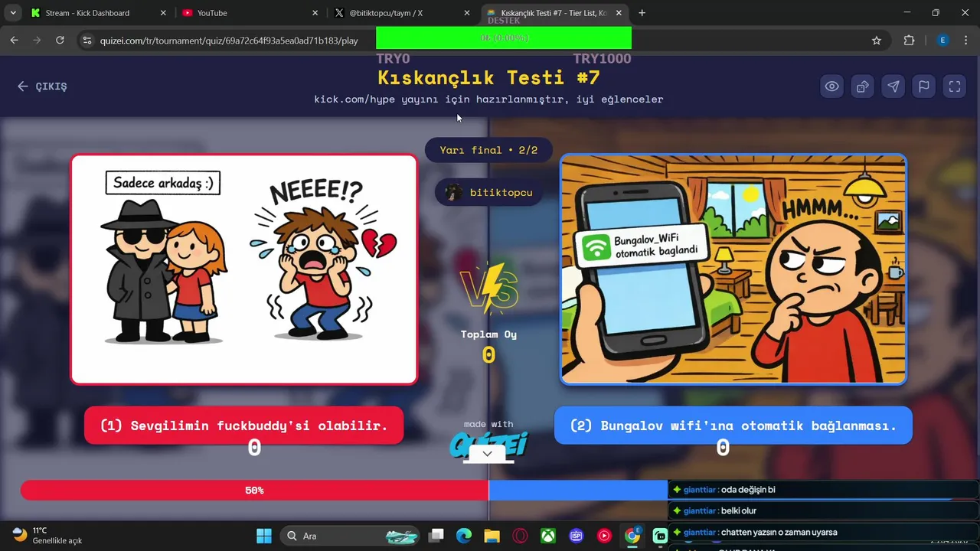Image resolution: width=980 pixels, height=551 pixels.
Task: Open the Chrome extensions puzzle icon
Action: coord(910,41)
